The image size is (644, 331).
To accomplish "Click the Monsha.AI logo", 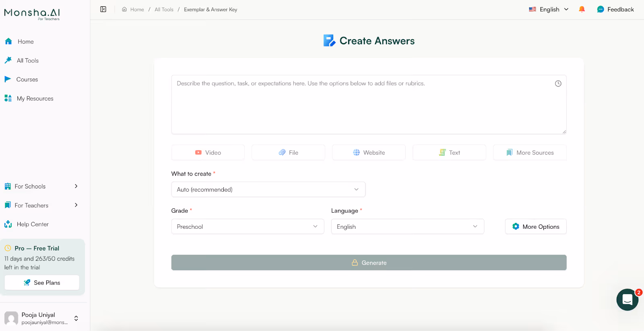I will (32, 14).
